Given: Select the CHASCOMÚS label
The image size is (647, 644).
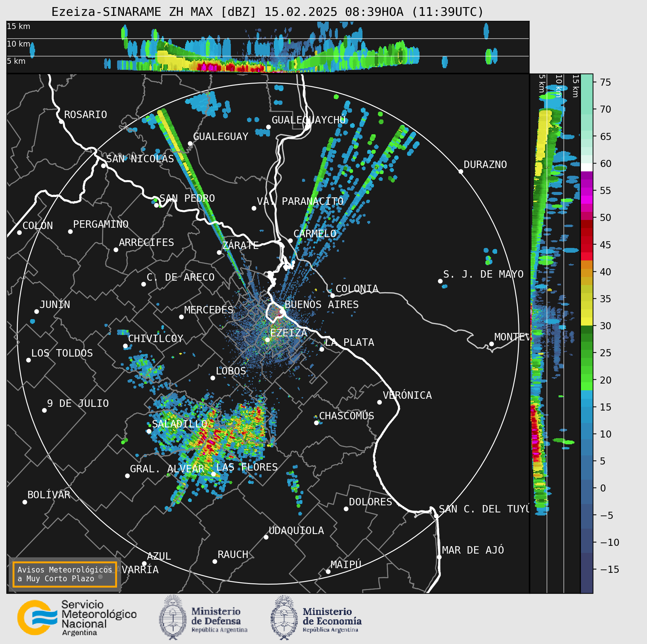Looking at the screenshot, I should tap(346, 416).
